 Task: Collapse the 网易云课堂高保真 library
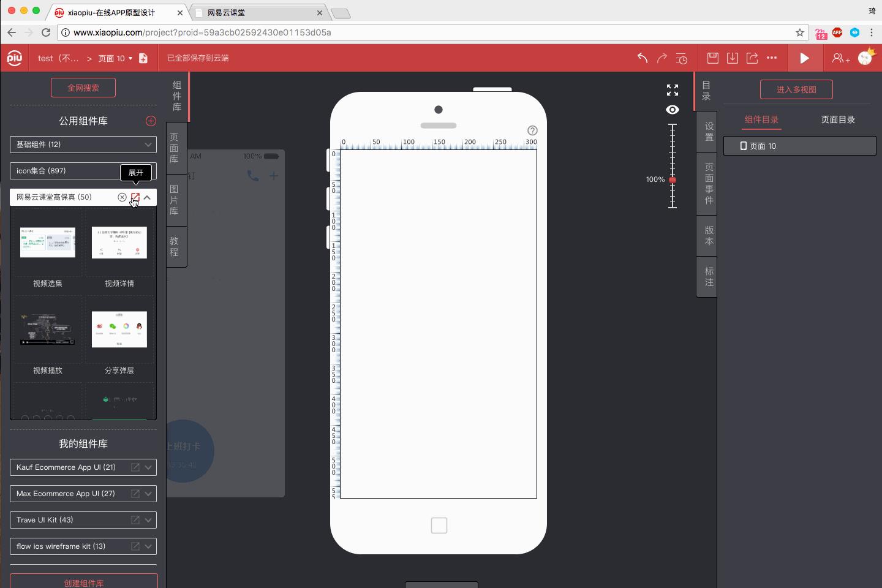pyautogui.click(x=148, y=197)
